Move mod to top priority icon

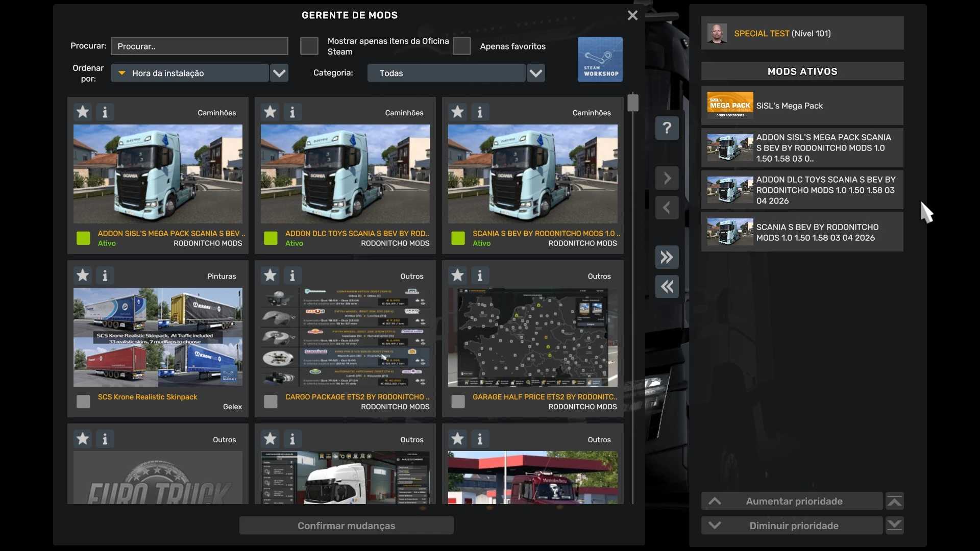click(x=894, y=501)
